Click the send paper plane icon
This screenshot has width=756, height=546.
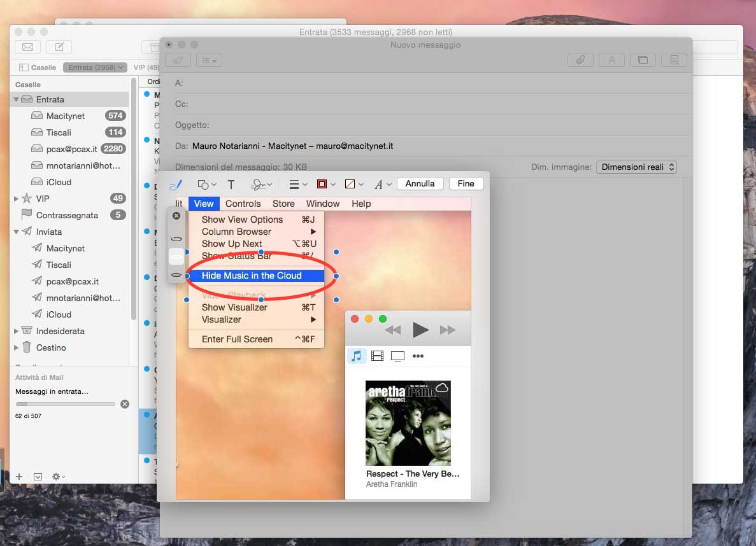(x=178, y=60)
